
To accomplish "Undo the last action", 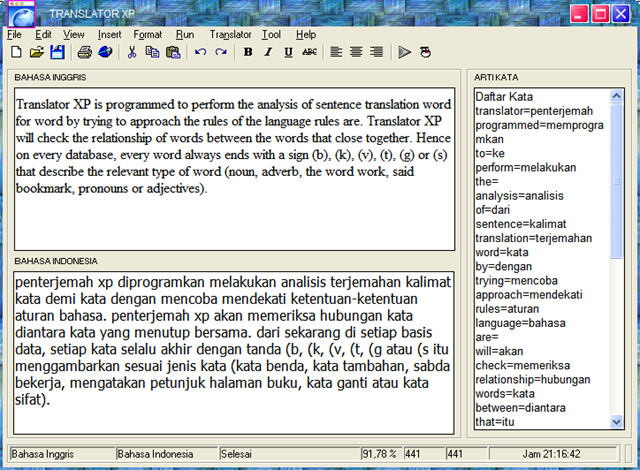I will 200,52.
